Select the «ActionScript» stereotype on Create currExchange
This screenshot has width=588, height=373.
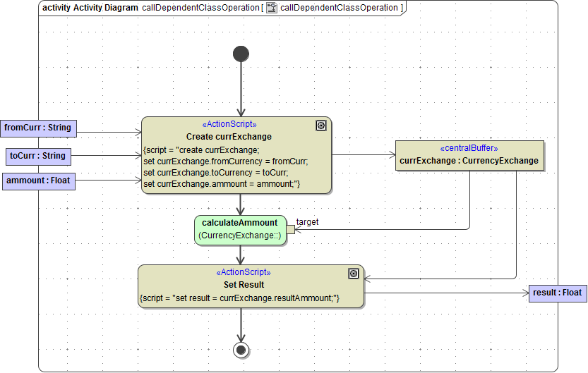point(229,125)
